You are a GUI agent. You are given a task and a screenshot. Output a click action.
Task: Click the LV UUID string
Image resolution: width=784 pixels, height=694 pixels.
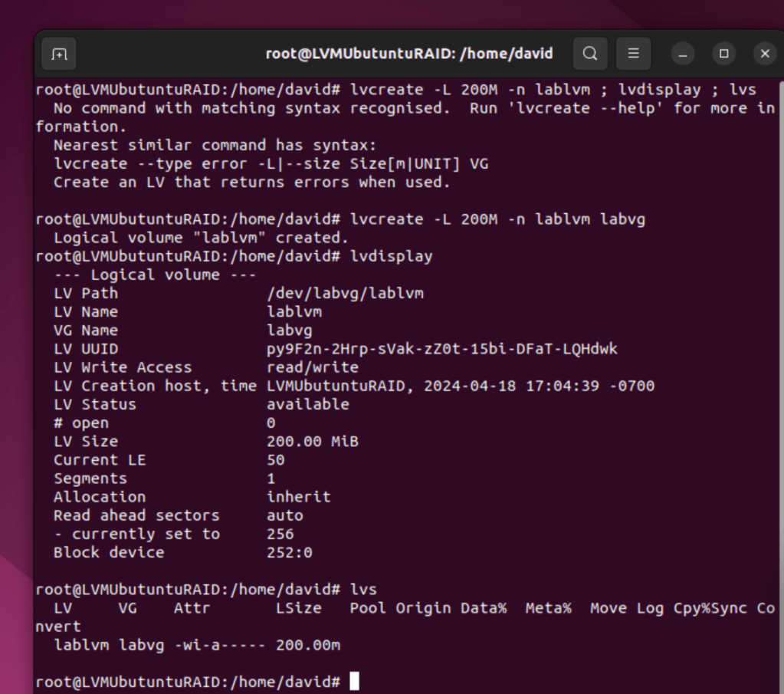click(441, 349)
